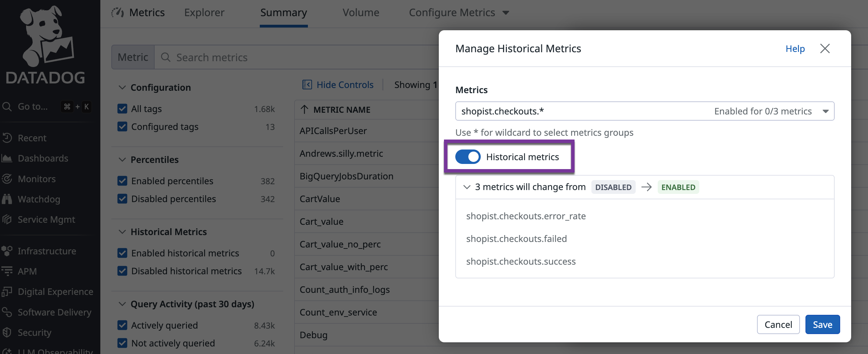Click Hide Controls link

345,85
